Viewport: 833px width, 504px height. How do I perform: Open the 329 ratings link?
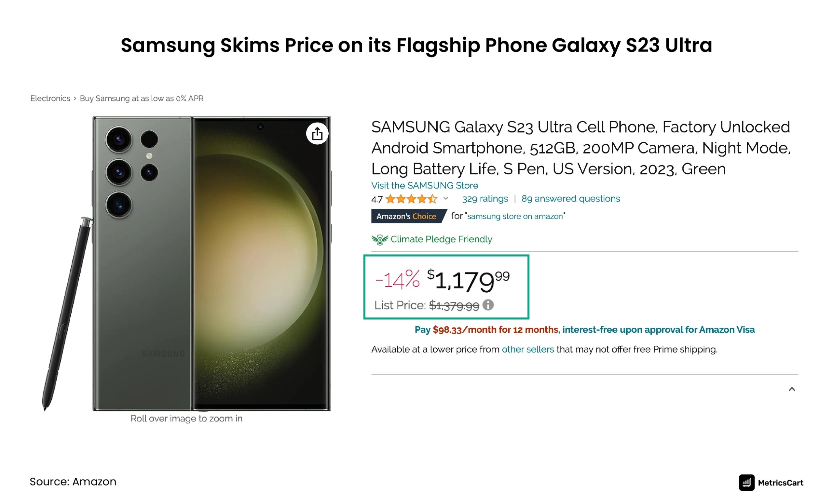(485, 199)
